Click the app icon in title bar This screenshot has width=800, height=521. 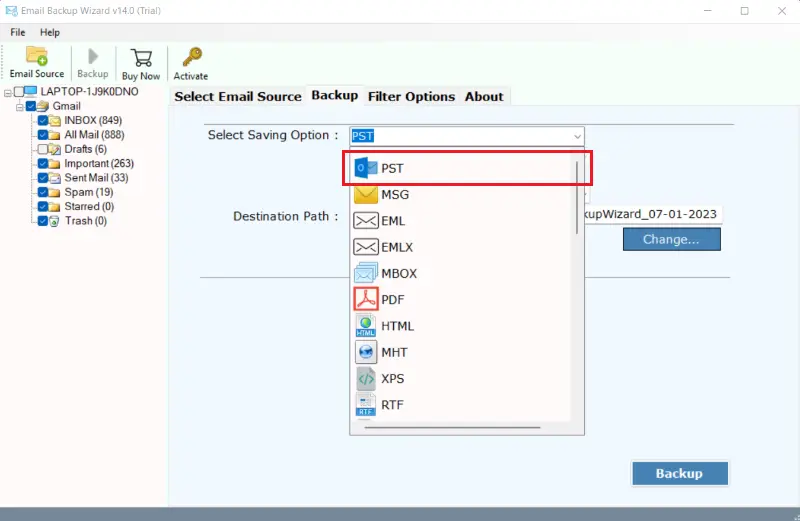(11, 11)
